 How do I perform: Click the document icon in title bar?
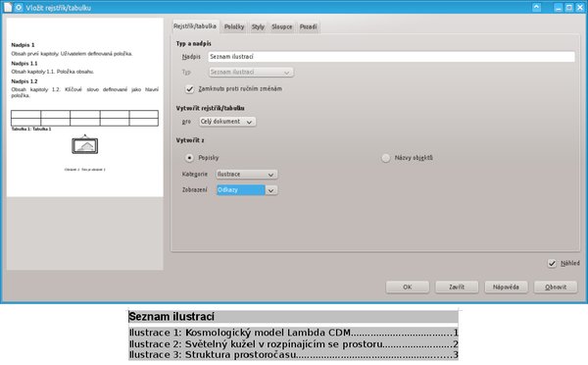pyautogui.click(x=8, y=7)
